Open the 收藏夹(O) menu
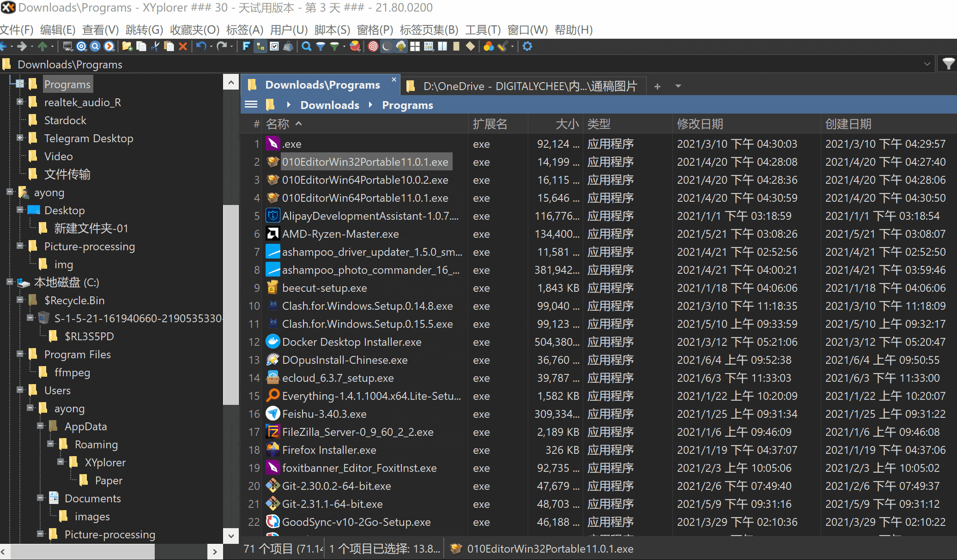The width and height of the screenshot is (957, 560). (x=194, y=30)
